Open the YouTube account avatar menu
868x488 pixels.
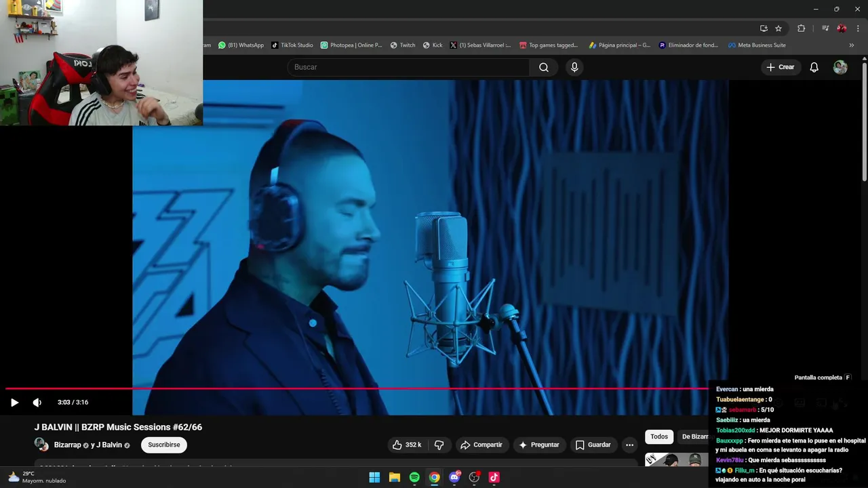click(840, 67)
